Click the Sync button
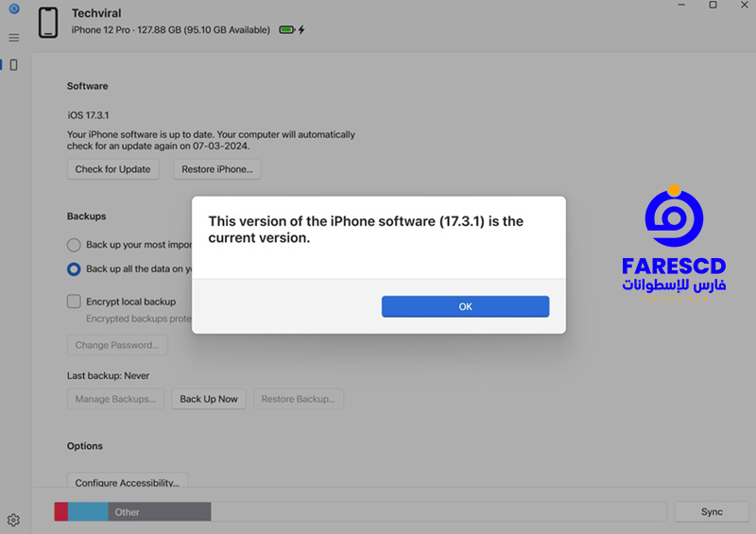The image size is (756, 534). click(x=712, y=512)
